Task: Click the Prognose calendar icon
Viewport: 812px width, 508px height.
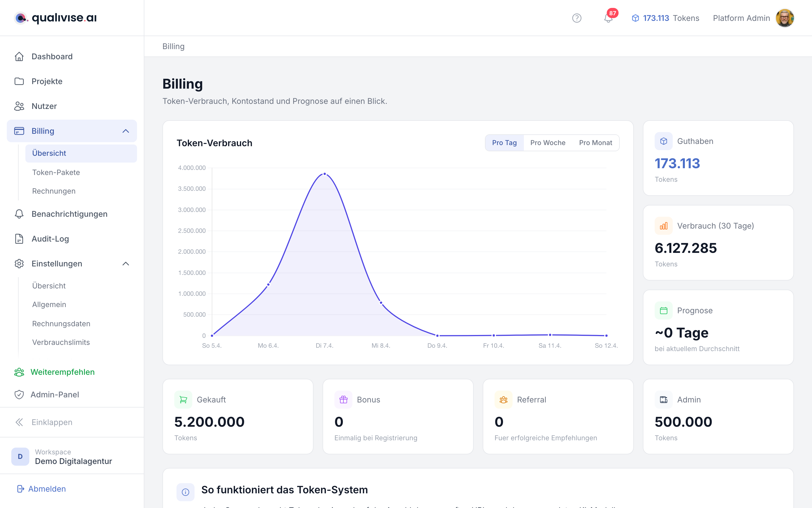Action: [663, 310]
